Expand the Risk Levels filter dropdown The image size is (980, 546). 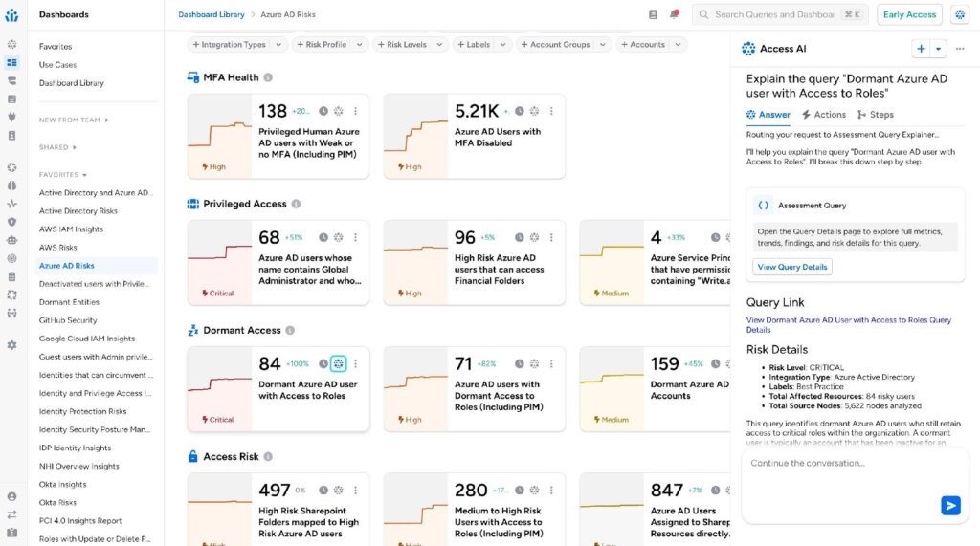point(412,45)
